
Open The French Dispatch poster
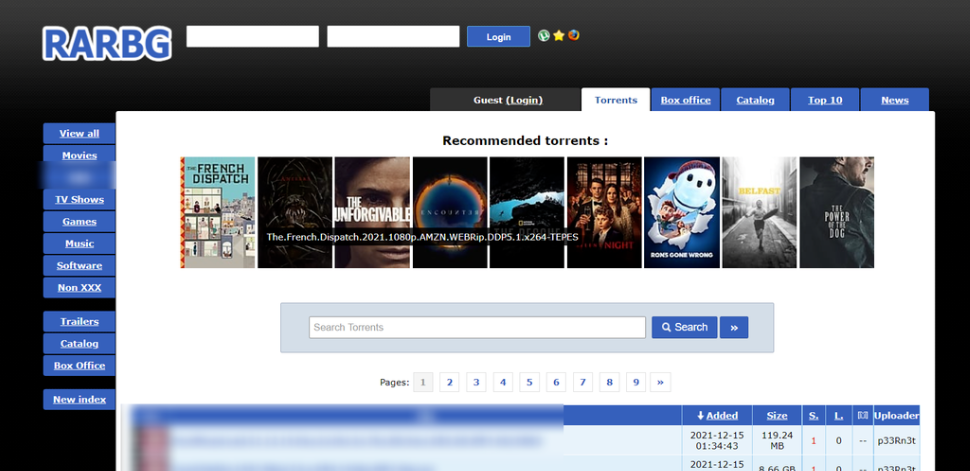[218, 212]
